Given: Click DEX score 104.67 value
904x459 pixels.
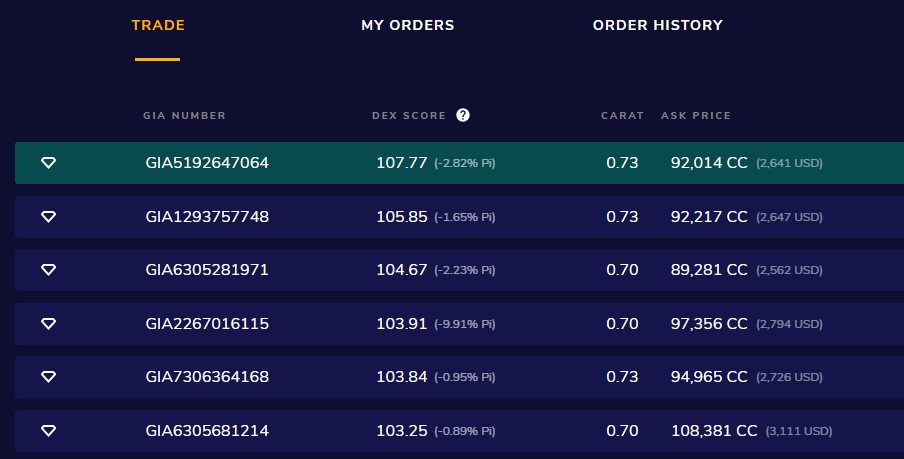Looking at the screenshot, I should [402, 270].
